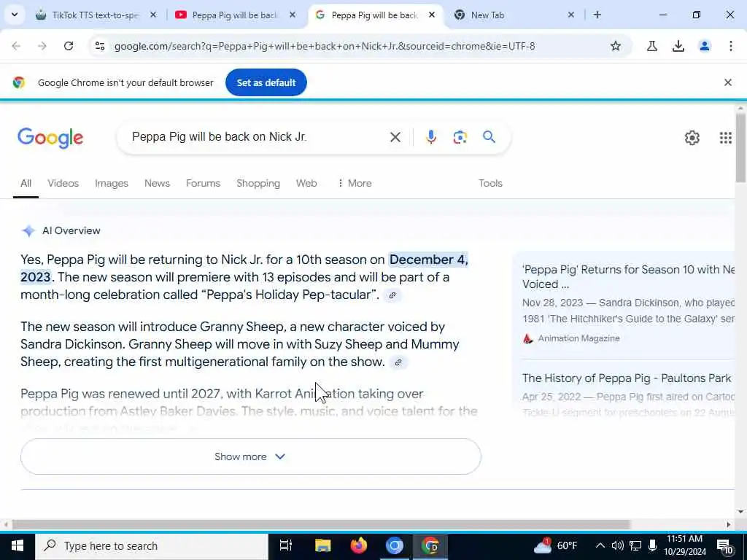Click the horizontal page scrollbar thumb

click(x=321, y=525)
